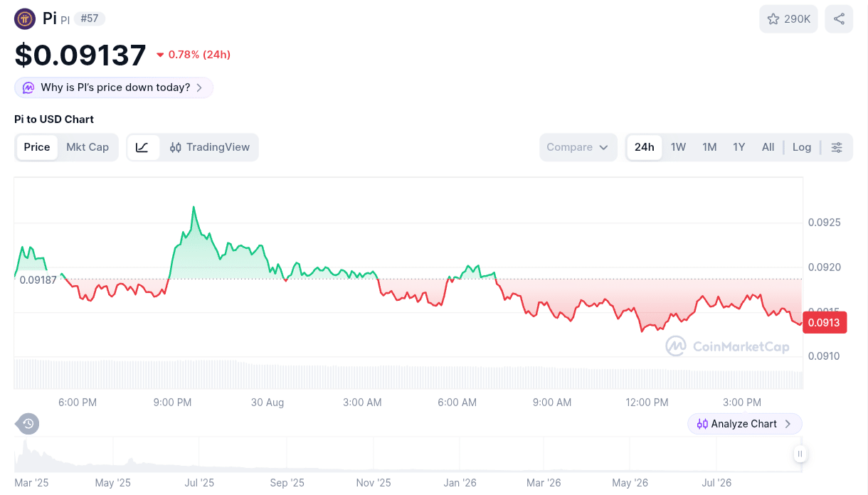Screen dimensions: 868x495
Task: Click the 0.0910 y-axis label
Action: click(825, 356)
